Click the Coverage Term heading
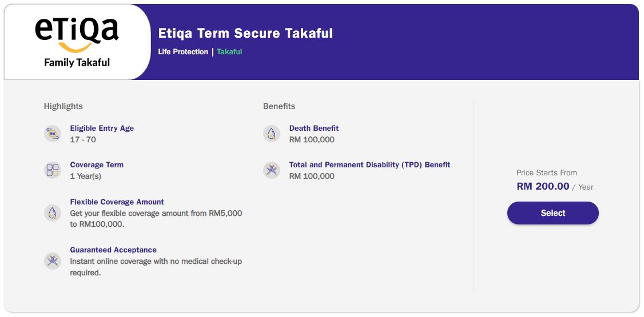Image resolution: width=644 pixels, height=317 pixels. (x=97, y=165)
